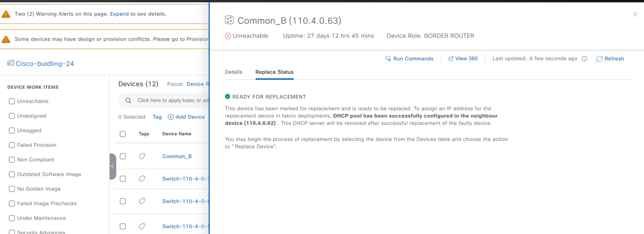The height and width of the screenshot is (234, 644).
Task: Switch to the Details tab
Action: tap(234, 72)
